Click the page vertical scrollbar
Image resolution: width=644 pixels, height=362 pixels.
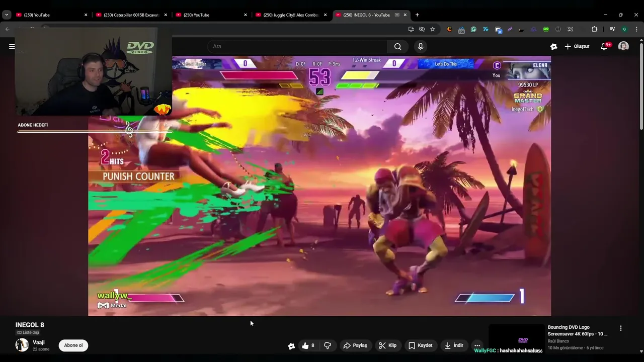click(x=640, y=85)
